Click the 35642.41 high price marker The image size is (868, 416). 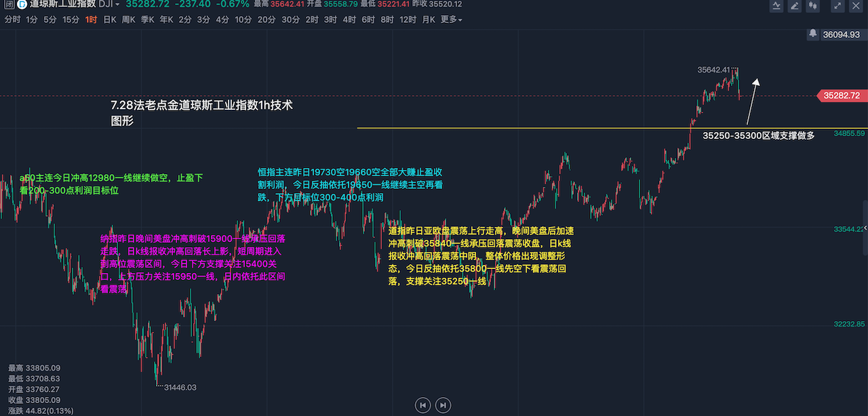[x=713, y=69]
